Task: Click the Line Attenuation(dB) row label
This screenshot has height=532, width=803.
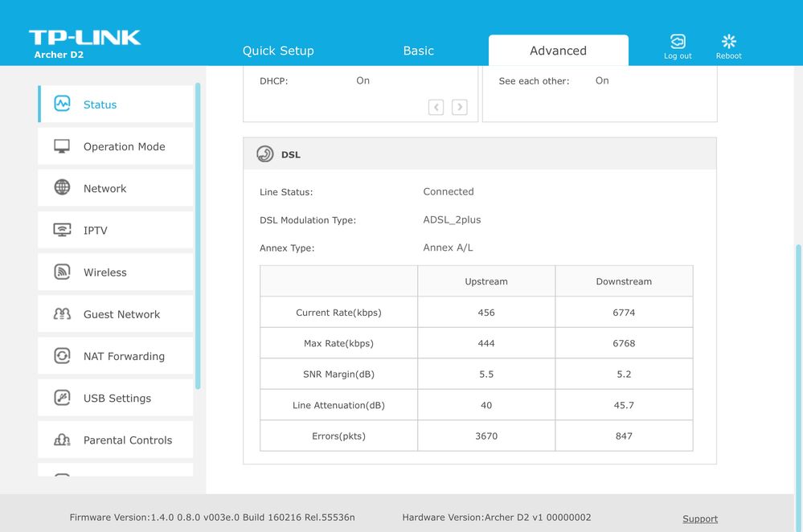Action: click(338, 405)
